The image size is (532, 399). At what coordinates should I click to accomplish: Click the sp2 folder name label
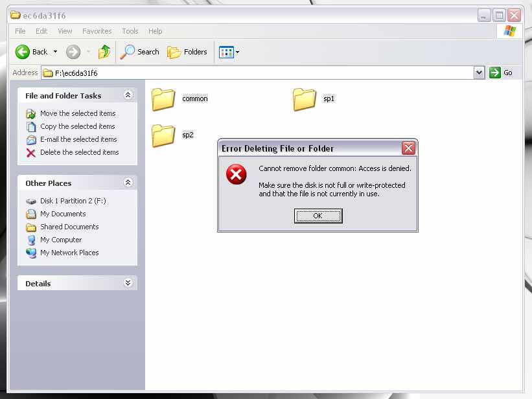(188, 135)
